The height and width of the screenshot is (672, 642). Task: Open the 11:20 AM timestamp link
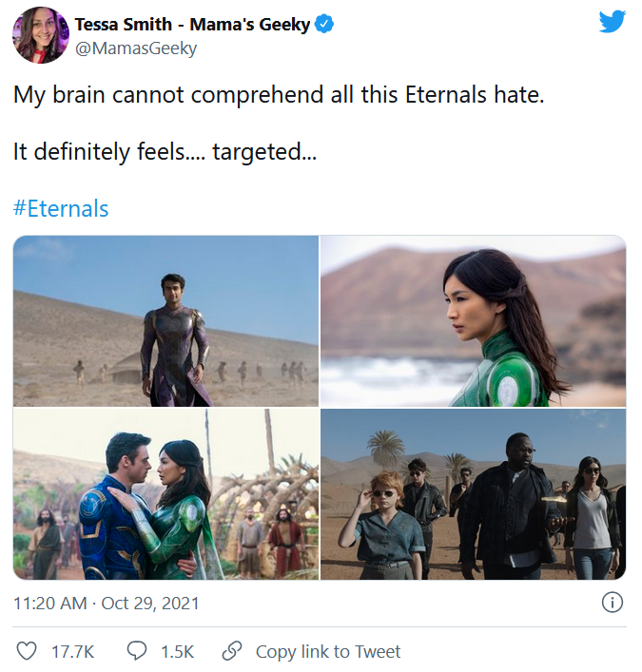[x=50, y=603]
